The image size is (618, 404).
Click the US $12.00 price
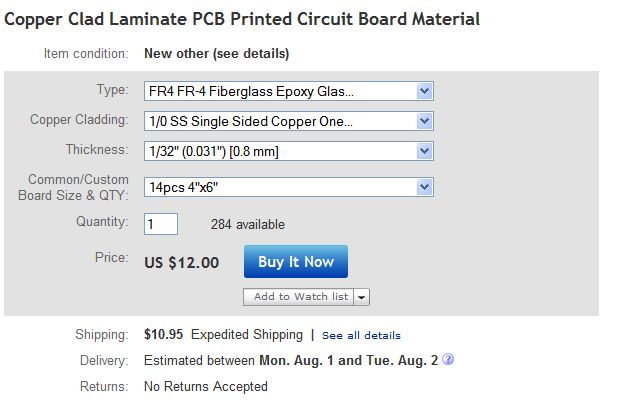(181, 263)
